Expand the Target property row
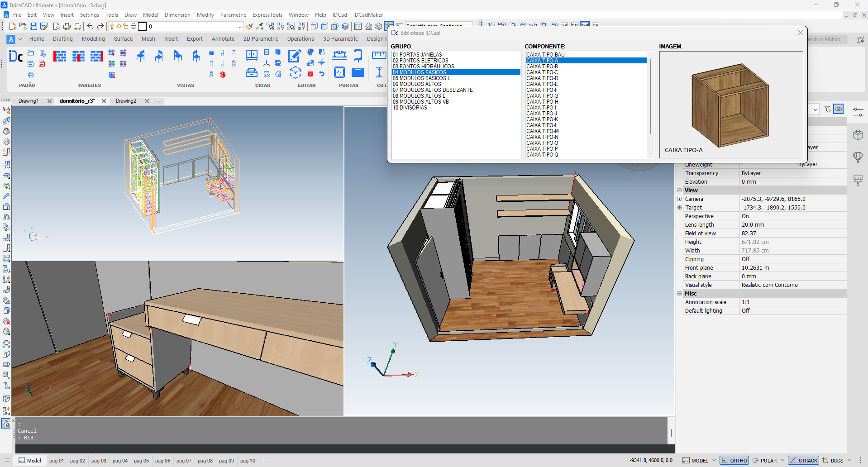Image resolution: width=868 pixels, height=467 pixels. pos(679,208)
